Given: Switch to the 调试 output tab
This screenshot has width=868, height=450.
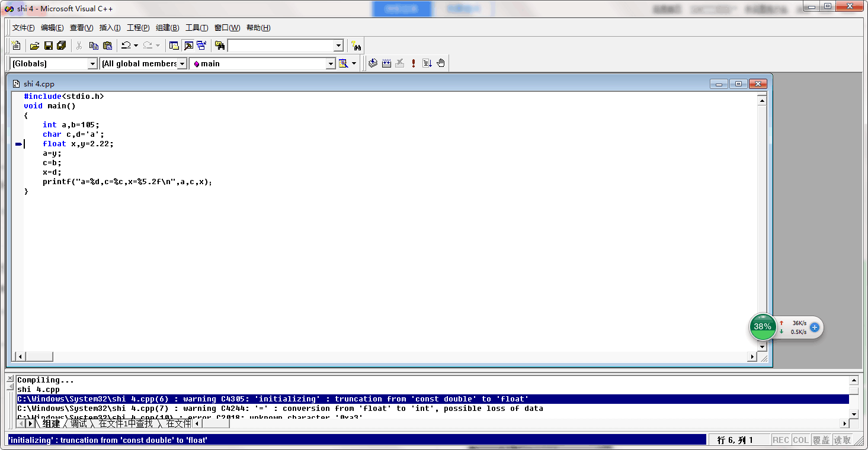Looking at the screenshot, I should tap(78, 423).
